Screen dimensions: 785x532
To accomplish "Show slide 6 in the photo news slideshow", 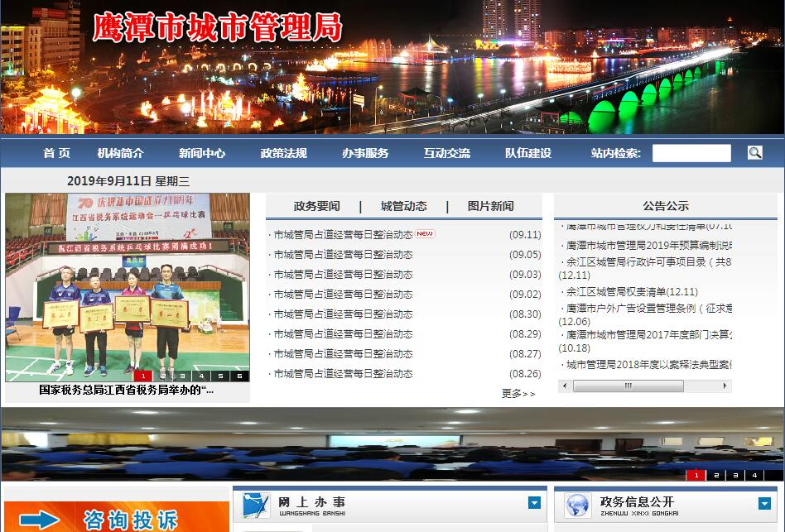I will (x=240, y=376).
